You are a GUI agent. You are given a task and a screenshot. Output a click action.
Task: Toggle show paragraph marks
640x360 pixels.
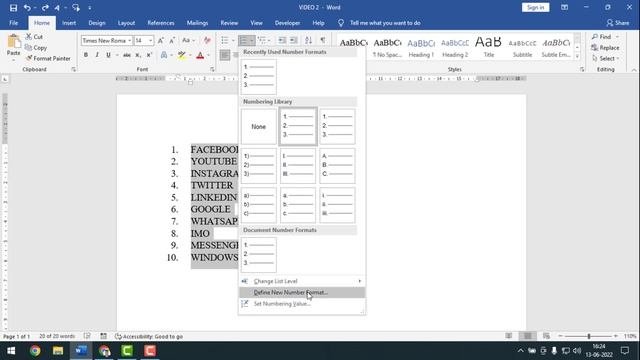point(323,40)
